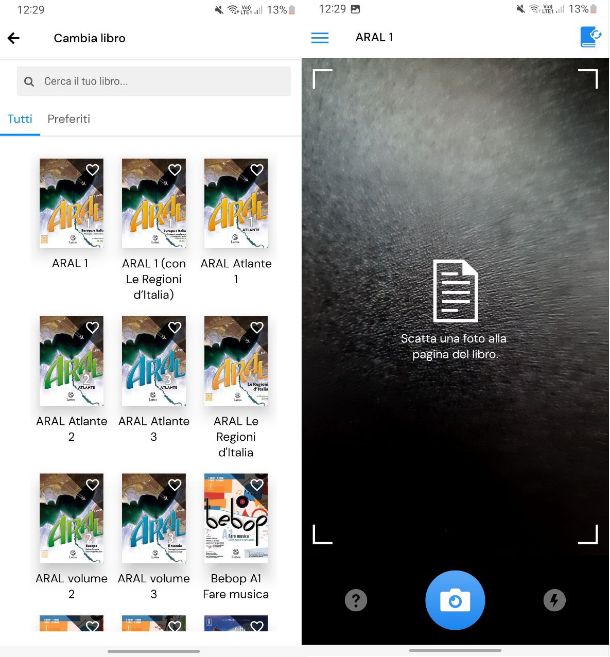Favorite the ARAL volume 3 book
Image resolution: width=610 pixels, height=657 pixels.
pyautogui.click(x=174, y=485)
